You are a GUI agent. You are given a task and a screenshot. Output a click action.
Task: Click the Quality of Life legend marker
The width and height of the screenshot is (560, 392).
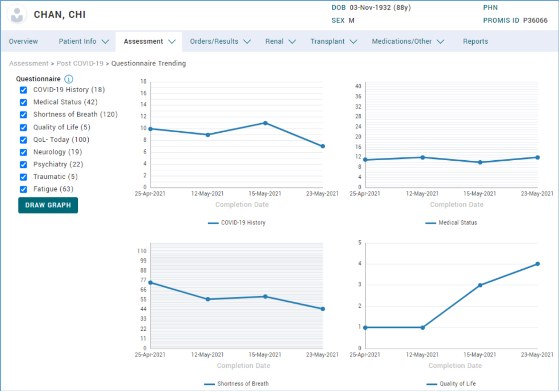coord(431,384)
